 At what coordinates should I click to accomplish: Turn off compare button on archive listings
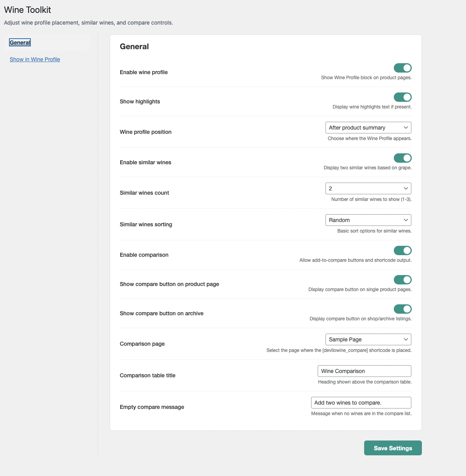[402, 309]
